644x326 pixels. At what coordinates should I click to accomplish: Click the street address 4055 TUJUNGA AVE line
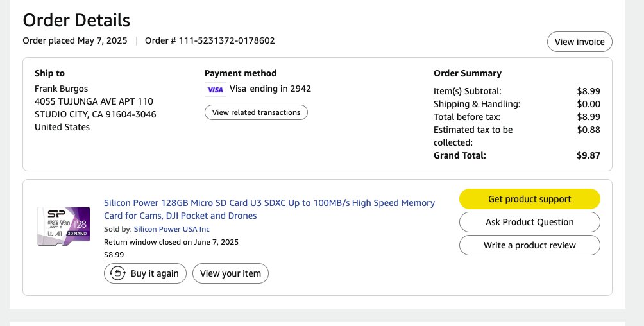(x=94, y=101)
